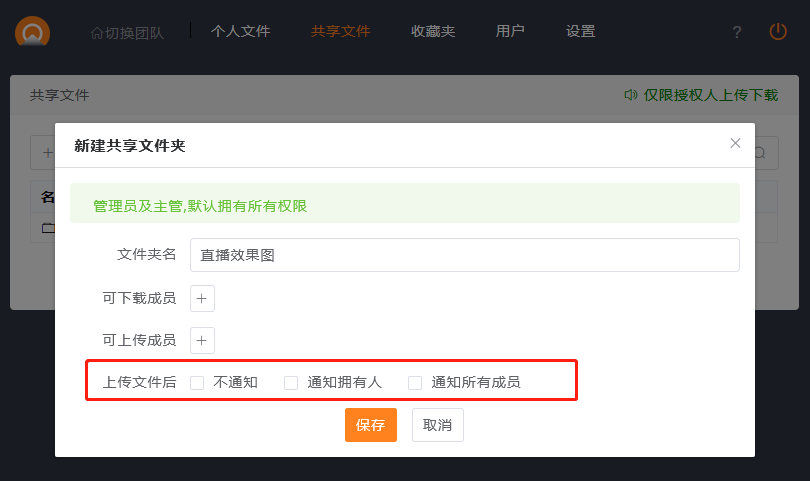Open the 收藏夹 menu item

(432, 31)
